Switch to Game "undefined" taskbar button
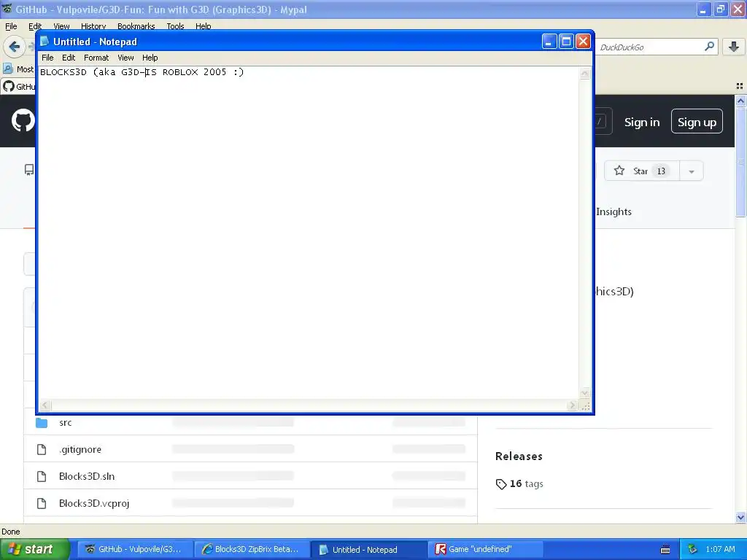Viewport: 747px width, 560px height. (485, 550)
